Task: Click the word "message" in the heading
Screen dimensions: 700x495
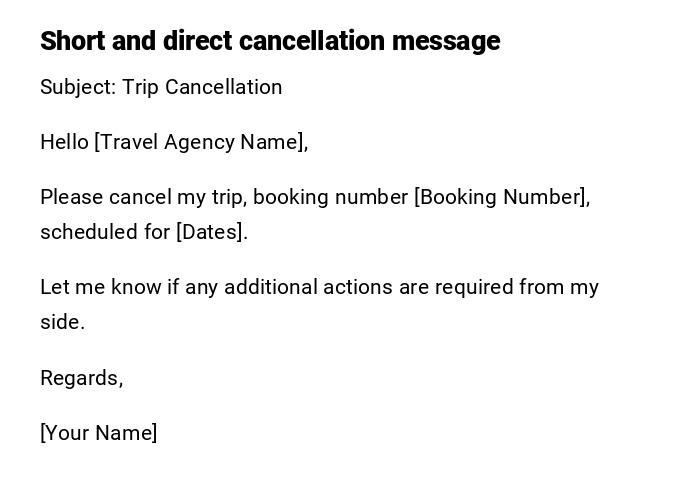Action: click(446, 41)
